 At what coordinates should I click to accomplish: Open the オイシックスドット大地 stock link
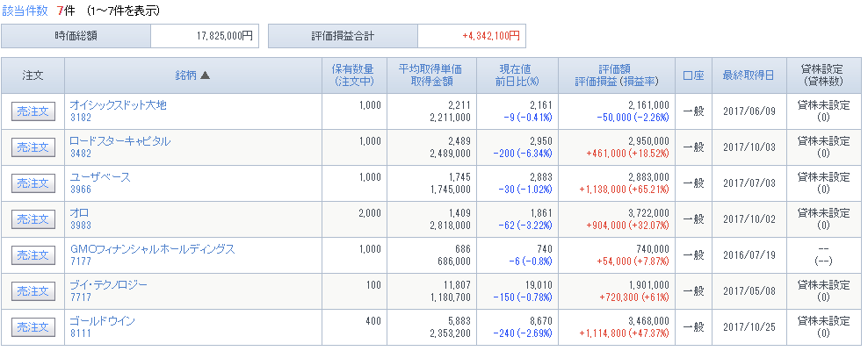pos(118,105)
